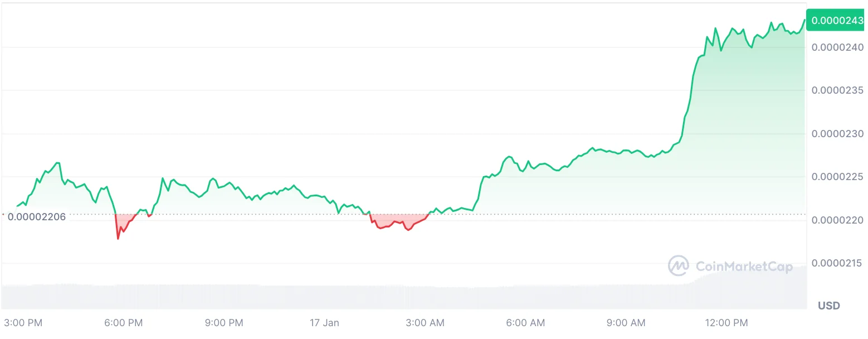Click the 0.0000240 price axis label
868x339 pixels.
pyautogui.click(x=837, y=47)
